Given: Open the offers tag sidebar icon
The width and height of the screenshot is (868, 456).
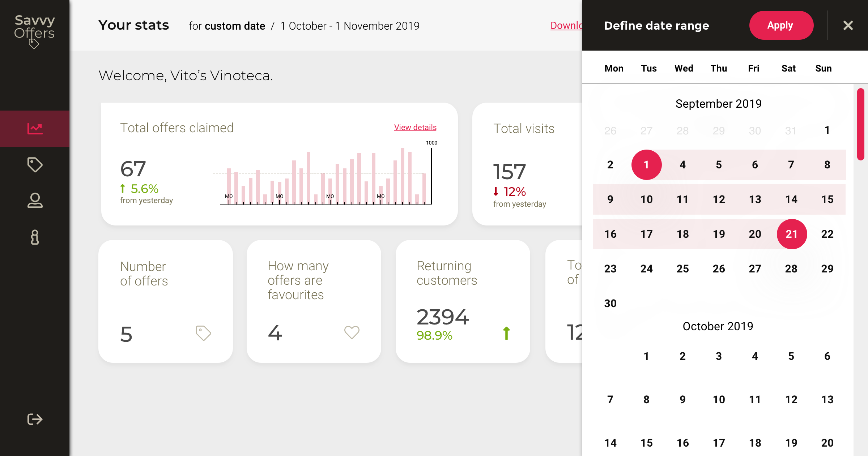Looking at the screenshot, I should (35, 165).
